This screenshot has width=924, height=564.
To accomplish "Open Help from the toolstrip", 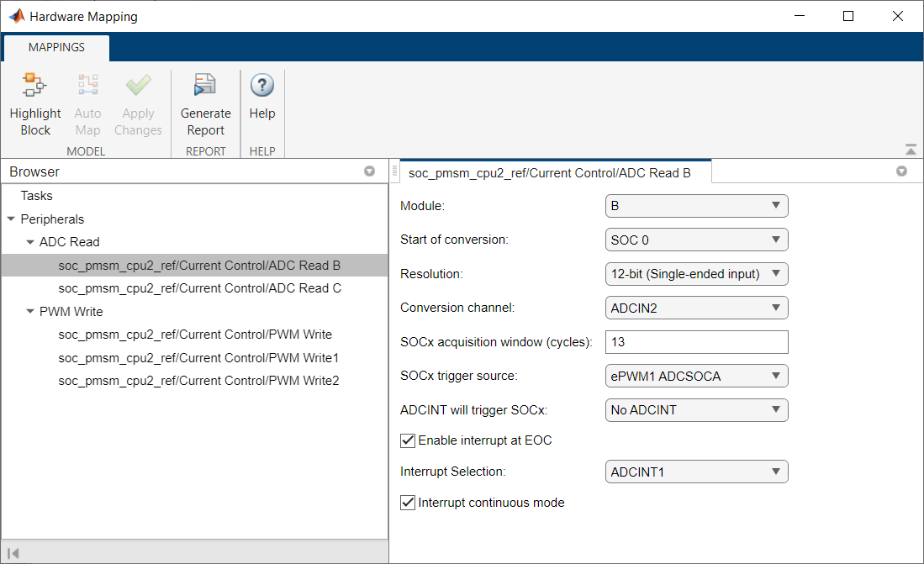I will [262, 87].
